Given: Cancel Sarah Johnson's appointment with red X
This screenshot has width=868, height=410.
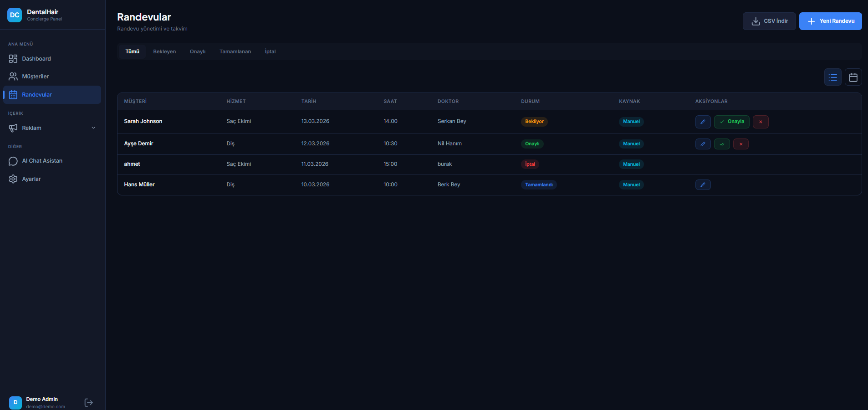Looking at the screenshot, I should point(760,122).
